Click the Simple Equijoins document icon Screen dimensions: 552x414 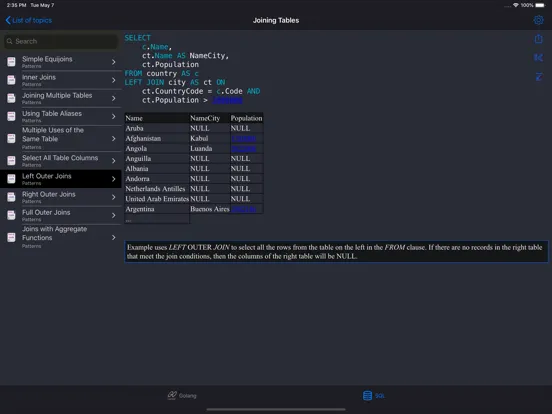(11, 62)
